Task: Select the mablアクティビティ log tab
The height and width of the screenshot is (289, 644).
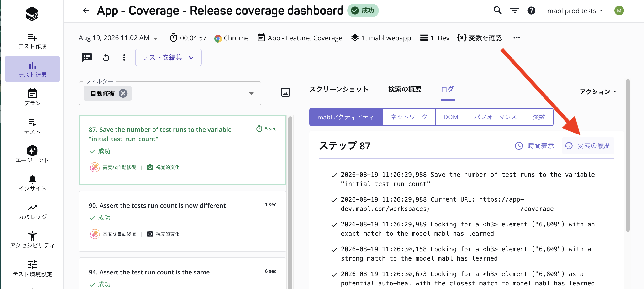Action: (346, 117)
